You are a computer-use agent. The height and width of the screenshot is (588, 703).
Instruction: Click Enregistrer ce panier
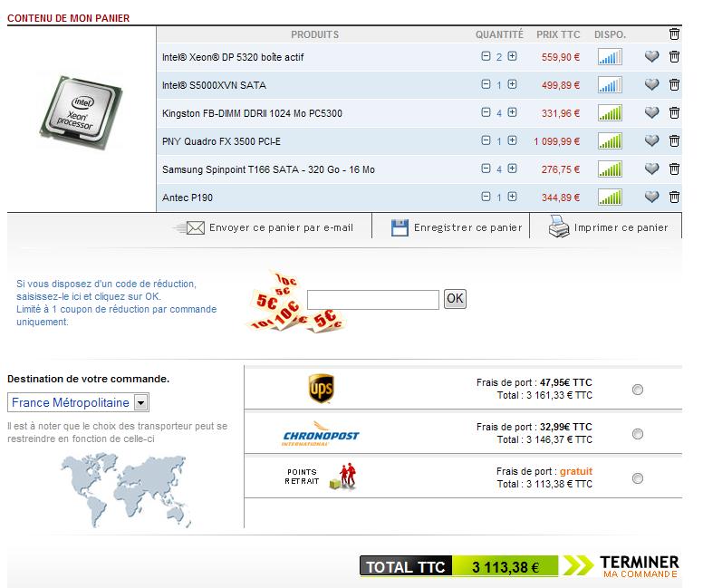click(x=467, y=227)
